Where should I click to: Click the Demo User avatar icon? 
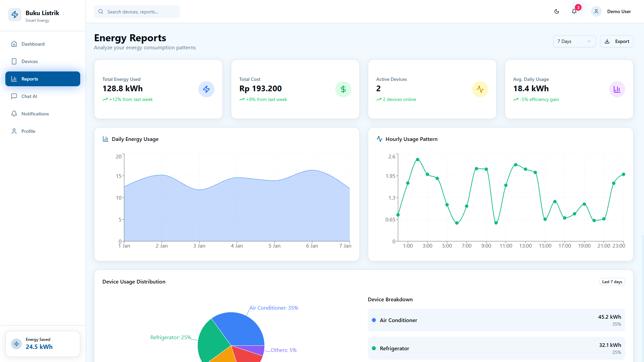click(x=596, y=11)
